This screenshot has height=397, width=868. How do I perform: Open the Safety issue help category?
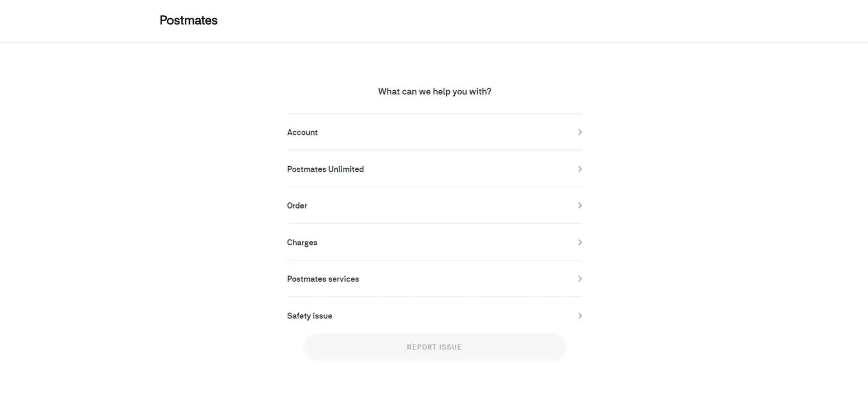[x=309, y=316]
